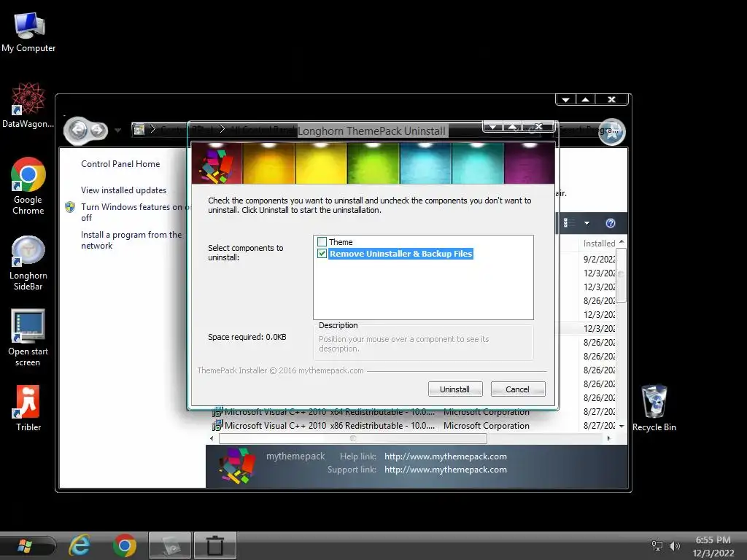Select the 9/2/2022 installed date cell
This screenshot has height=560, width=747.
[x=600, y=260]
